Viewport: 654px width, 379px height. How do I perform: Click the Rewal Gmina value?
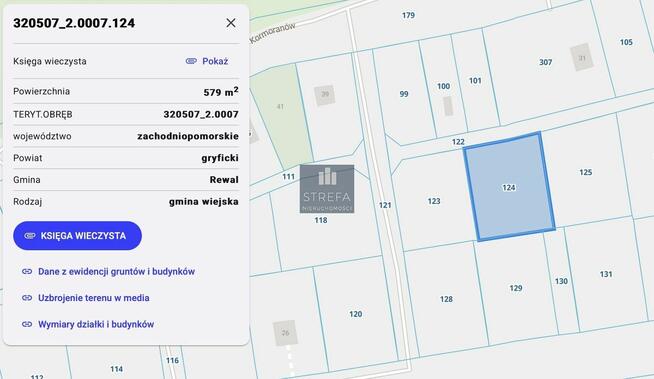(x=224, y=180)
